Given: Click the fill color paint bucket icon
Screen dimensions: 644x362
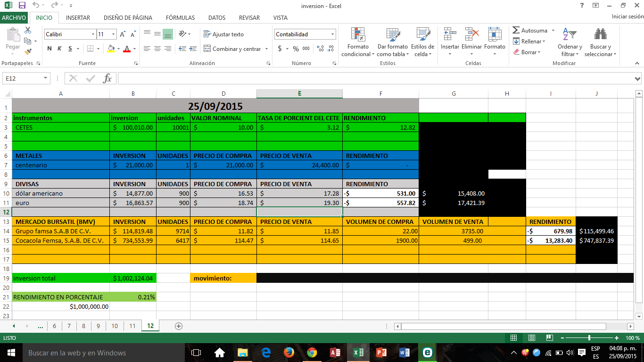Looking at the screenshot, I should 111,49.
